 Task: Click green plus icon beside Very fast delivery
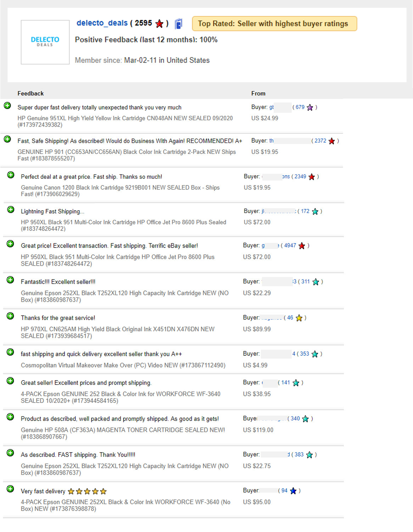pos(10,489)
